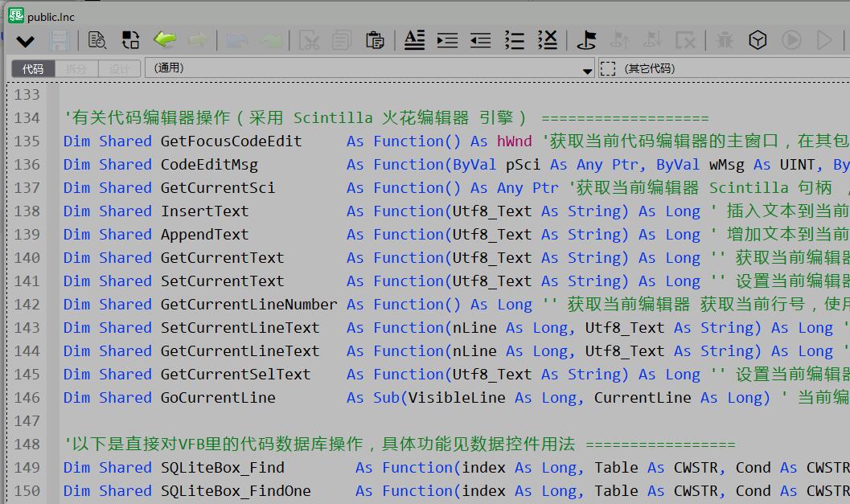This screenshot has width=850, height=504.
Task: Expand the (通用) object dropdown
Action: [588, 70]
